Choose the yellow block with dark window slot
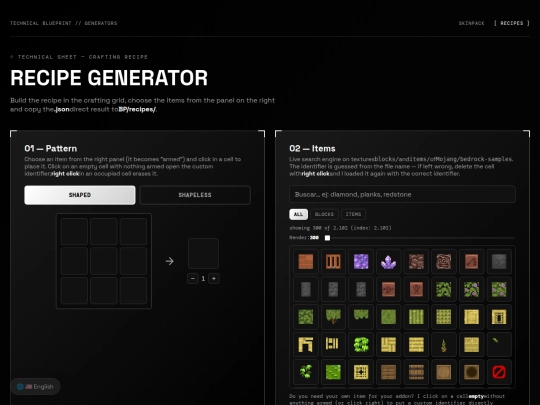The height and width of the screenshot is (405, 540). point(499,317)
